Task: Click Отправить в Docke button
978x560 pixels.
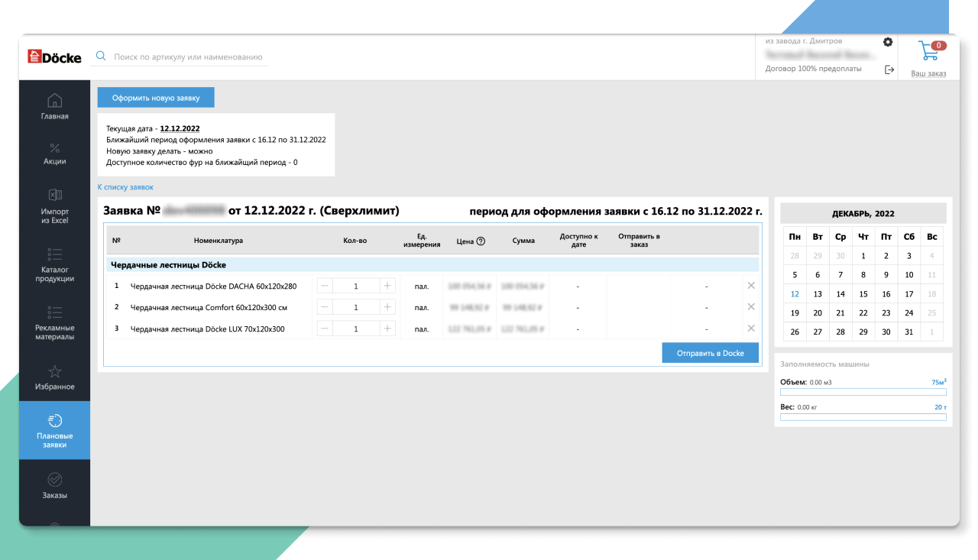Action: (711, 353)
